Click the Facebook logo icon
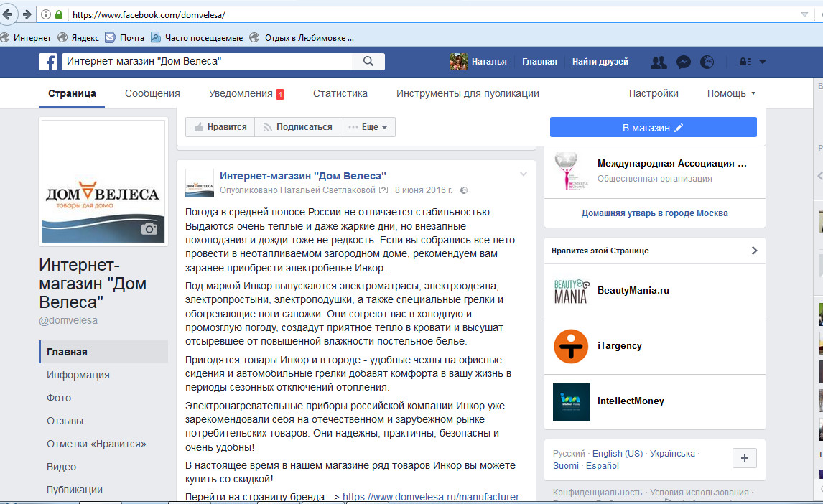This screenshot has width=823, height=504. pyautogui.click(x=48, y=62)
